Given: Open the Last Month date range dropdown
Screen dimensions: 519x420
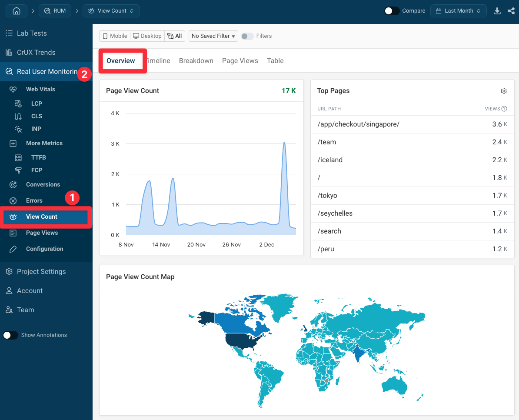Looking at the screenshot, I should point(458,11).
